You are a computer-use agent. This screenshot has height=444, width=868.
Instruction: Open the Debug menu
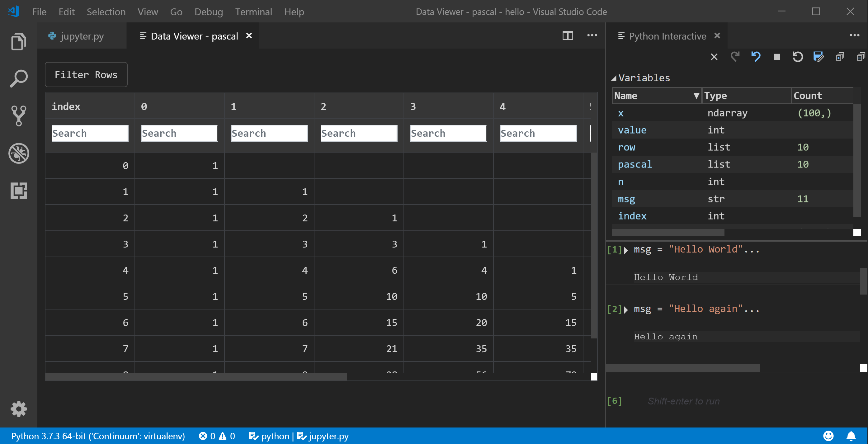pyautogui.click(x=209, y=12)
